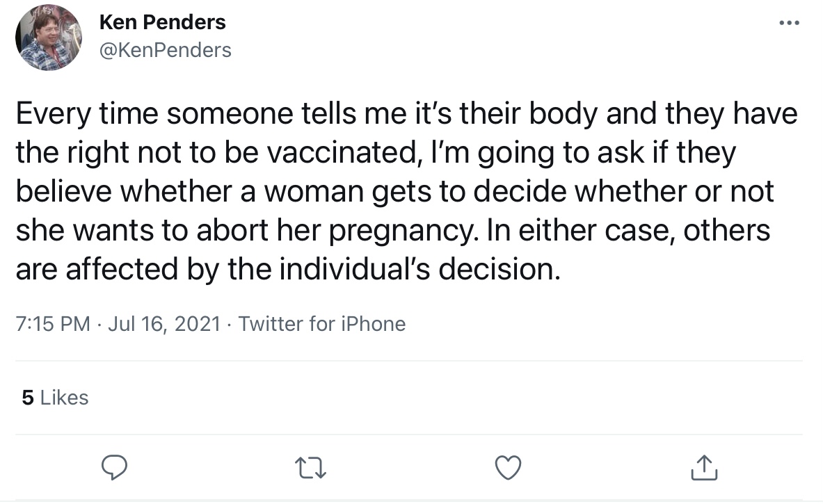This screenshot has width=823, height=504.
Task: Select the tweet line starting 'believe whether a woman'
Action: pyautogui.click(x=394, y=191)
